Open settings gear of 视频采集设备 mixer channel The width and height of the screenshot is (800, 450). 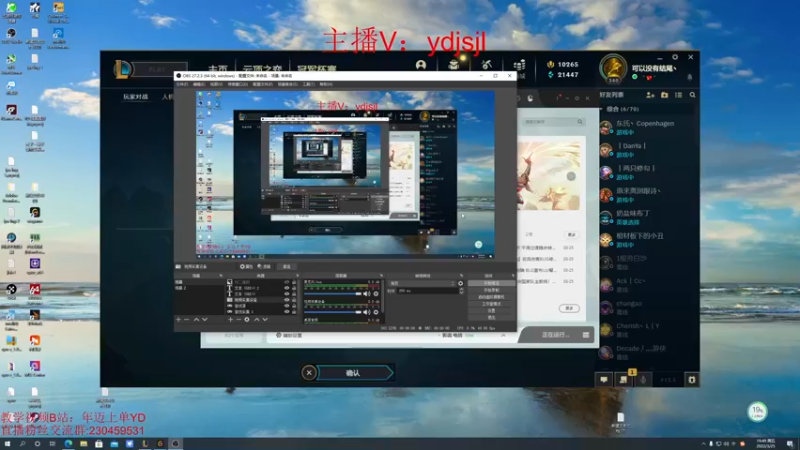click(x=376, y=312)
